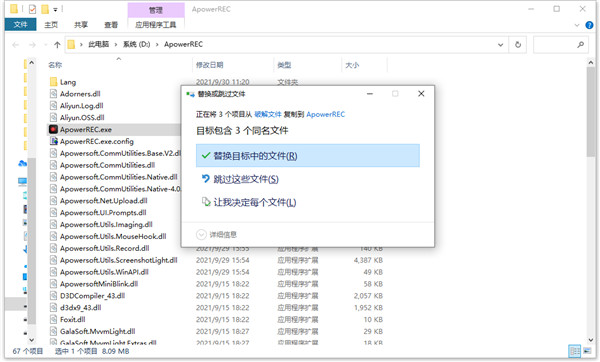Open chevron dropdown after 此电脑 breadcrumb
Image resolution: width=600 pixels, height=362 pixels.
point(116,44)
